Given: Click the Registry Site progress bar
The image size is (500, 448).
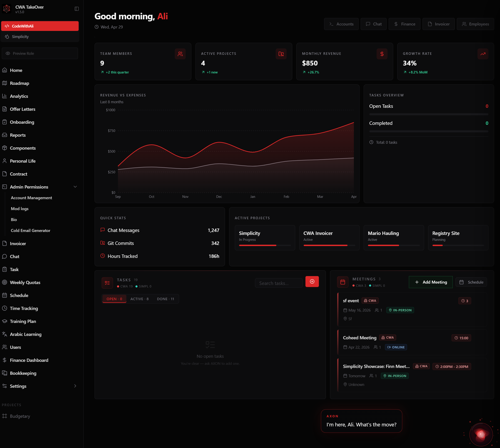Looking at the screenshot, I should coord(458,245).
